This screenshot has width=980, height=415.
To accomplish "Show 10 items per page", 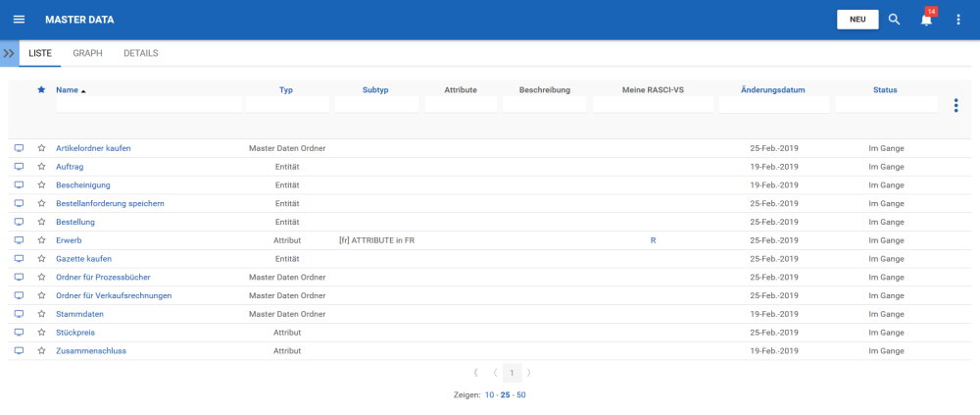I will coord(489,395).
